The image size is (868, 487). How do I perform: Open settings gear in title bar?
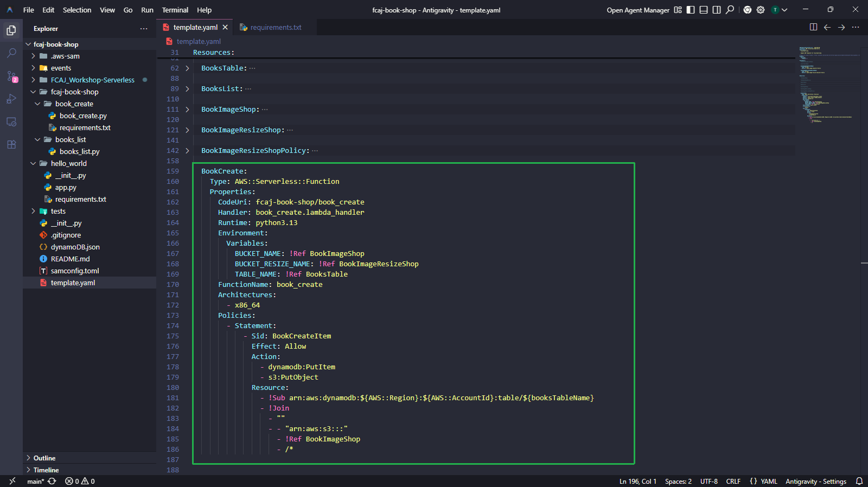(761, 10)
